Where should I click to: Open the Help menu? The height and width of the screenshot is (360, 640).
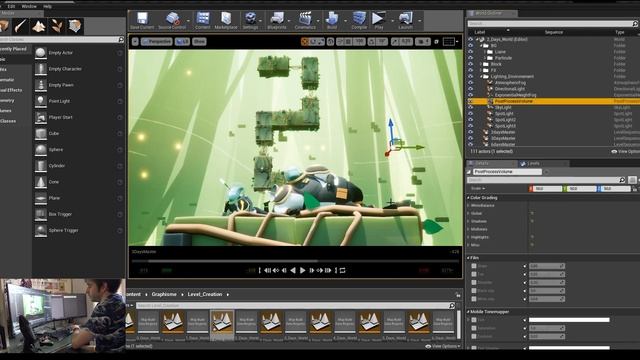click(x=47, y=7)
